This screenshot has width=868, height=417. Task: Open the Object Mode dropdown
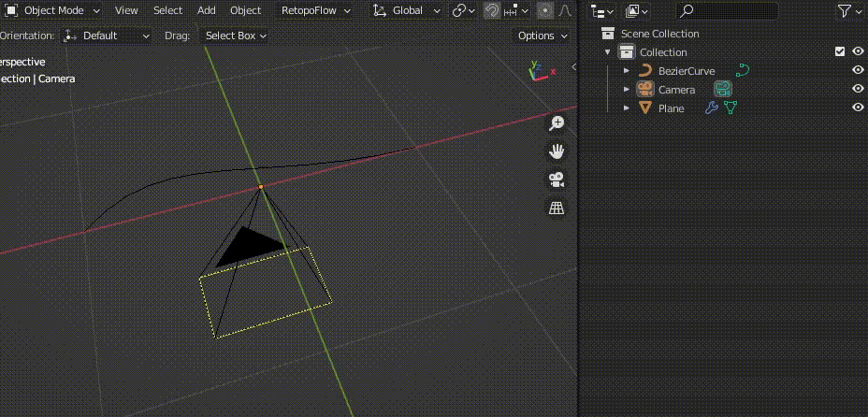tap(52, 11)
